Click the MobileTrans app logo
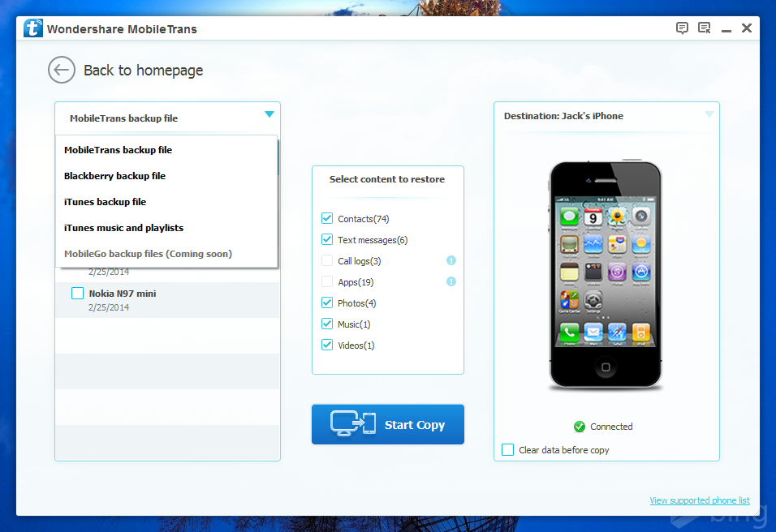This screenshot has height=532, width=776. 32,28
